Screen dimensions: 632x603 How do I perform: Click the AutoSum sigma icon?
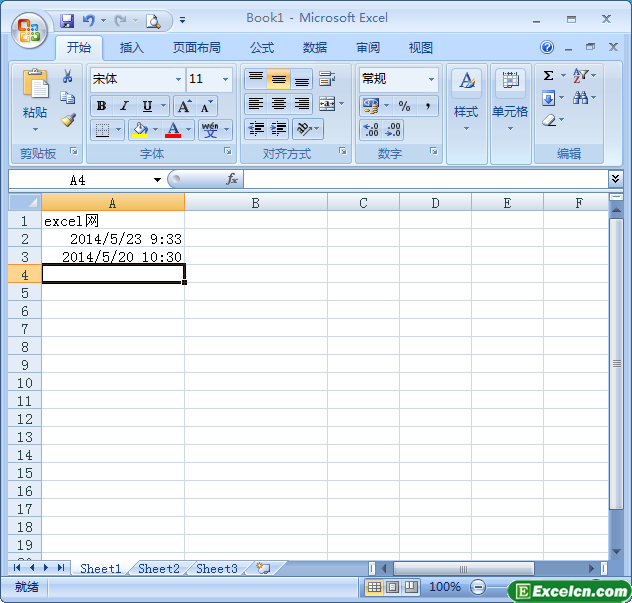pyautogui.click(x=548, y=75)
